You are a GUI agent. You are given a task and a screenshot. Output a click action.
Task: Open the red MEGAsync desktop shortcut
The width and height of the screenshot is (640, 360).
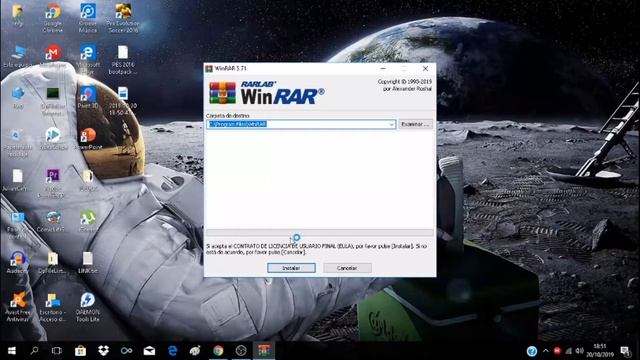click(53, 56)
